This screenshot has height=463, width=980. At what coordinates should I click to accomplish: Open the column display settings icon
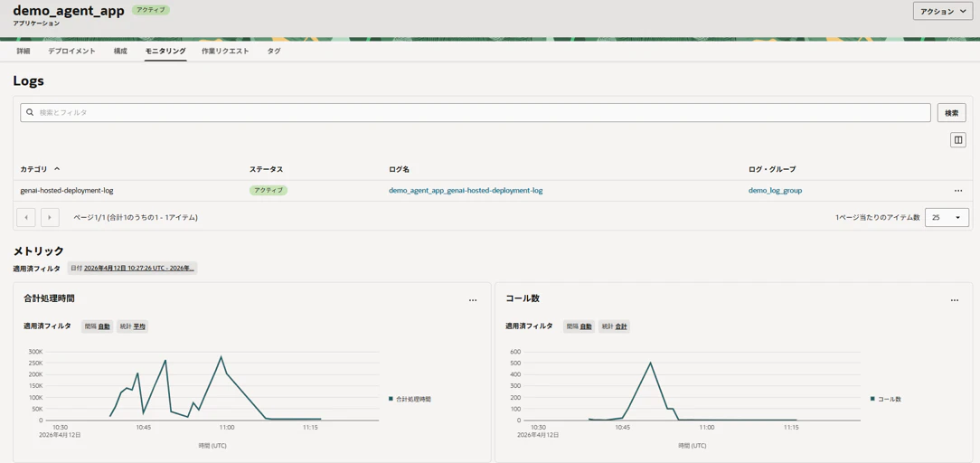point(957,140)
